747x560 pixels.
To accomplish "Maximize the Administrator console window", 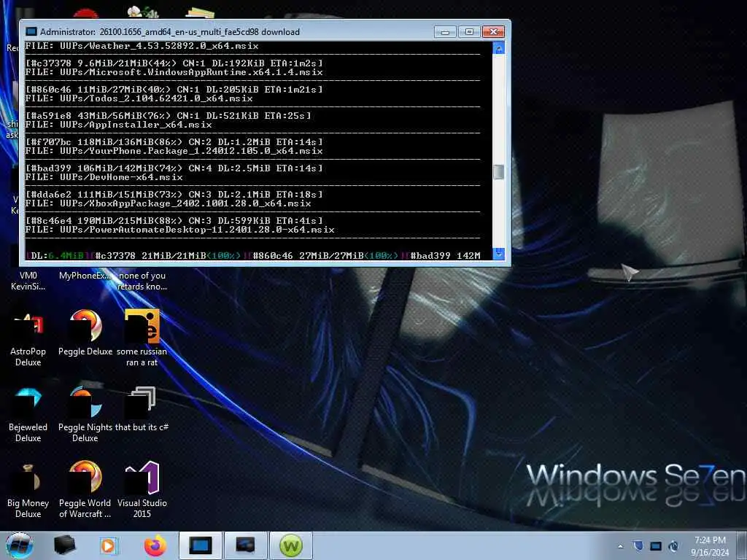I will coord(469,32).
